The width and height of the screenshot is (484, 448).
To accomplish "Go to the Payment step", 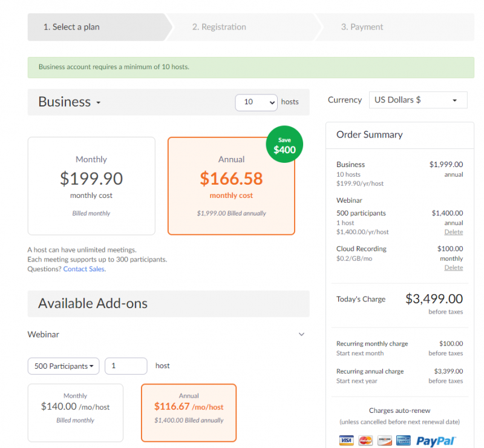I will click(x=362, y=27).
